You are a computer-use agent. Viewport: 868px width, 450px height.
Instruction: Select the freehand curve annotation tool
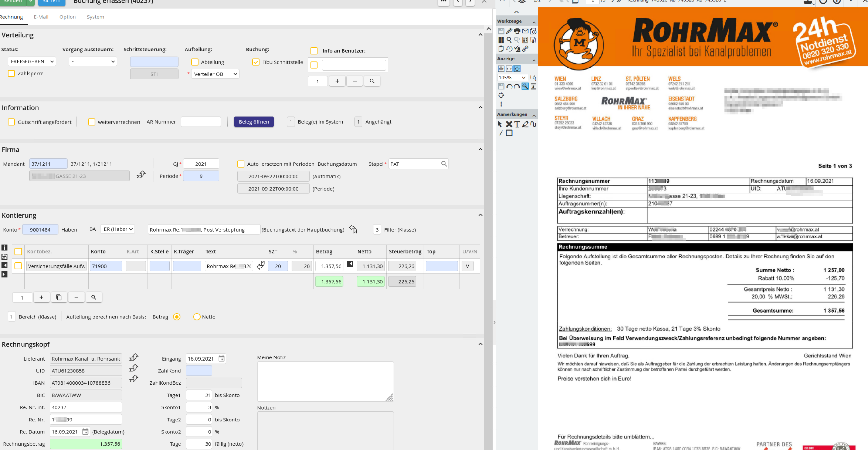pos(533,124)
